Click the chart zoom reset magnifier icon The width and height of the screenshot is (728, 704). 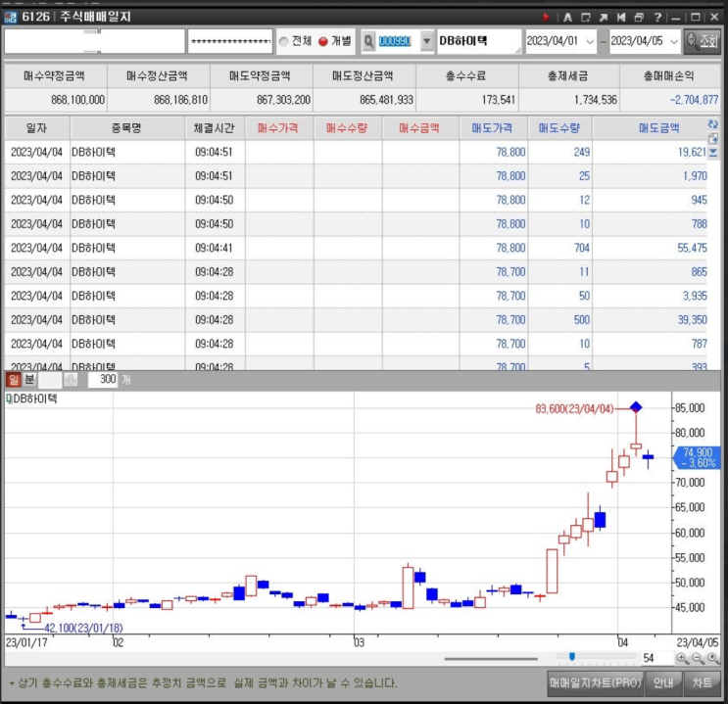point(713,659)
